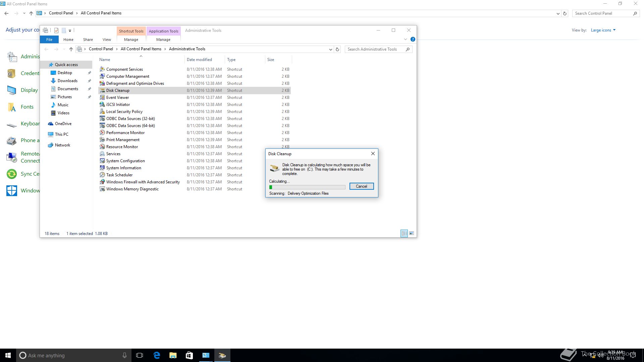This screenshot has height=362, width=644.
Task: Open Customize Quick Access Toolbar dropdown
Action: 70,31
